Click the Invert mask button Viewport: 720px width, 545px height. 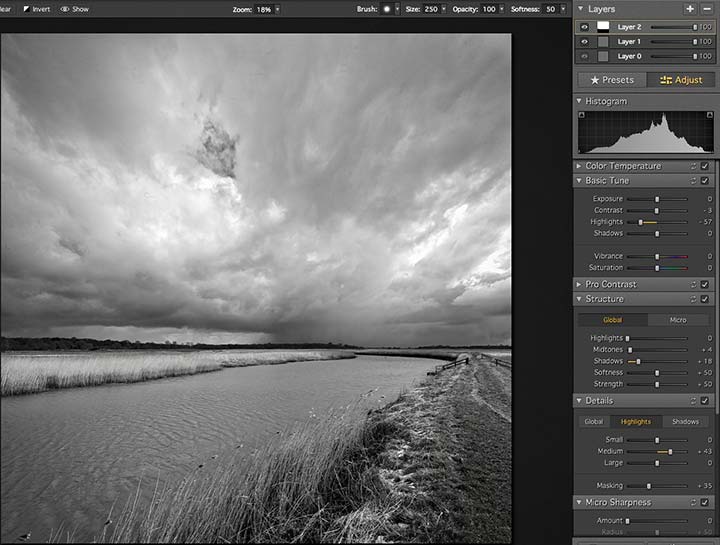point(37,9)
